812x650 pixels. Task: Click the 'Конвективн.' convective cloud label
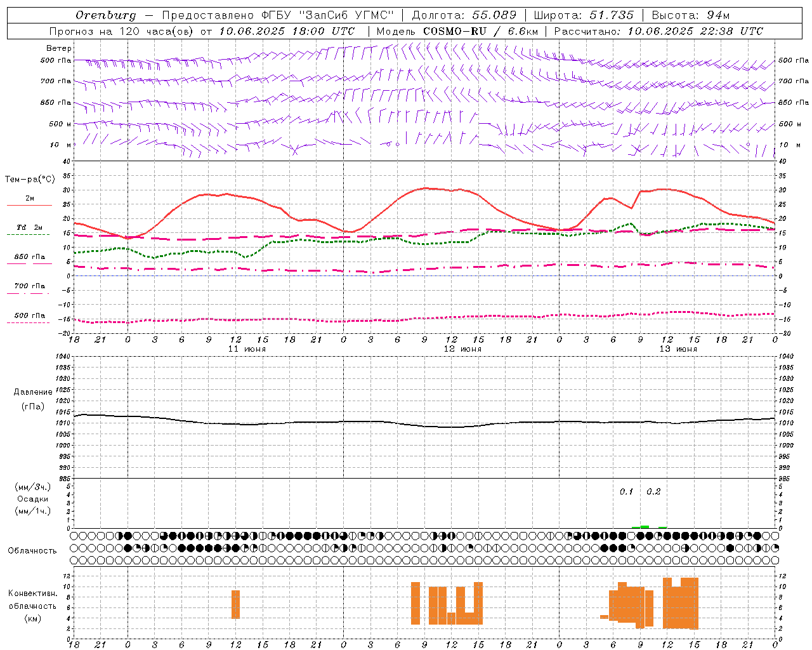[x=33, y=594]
